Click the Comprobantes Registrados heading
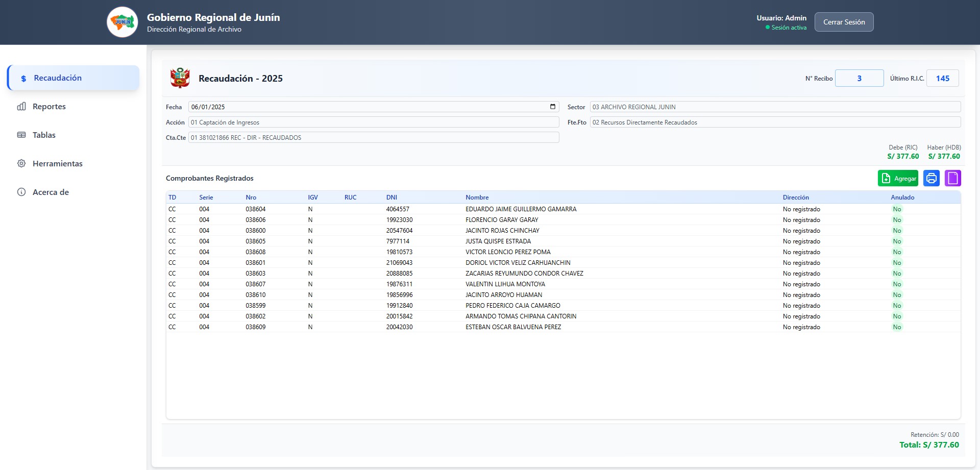 click(209, 178)
